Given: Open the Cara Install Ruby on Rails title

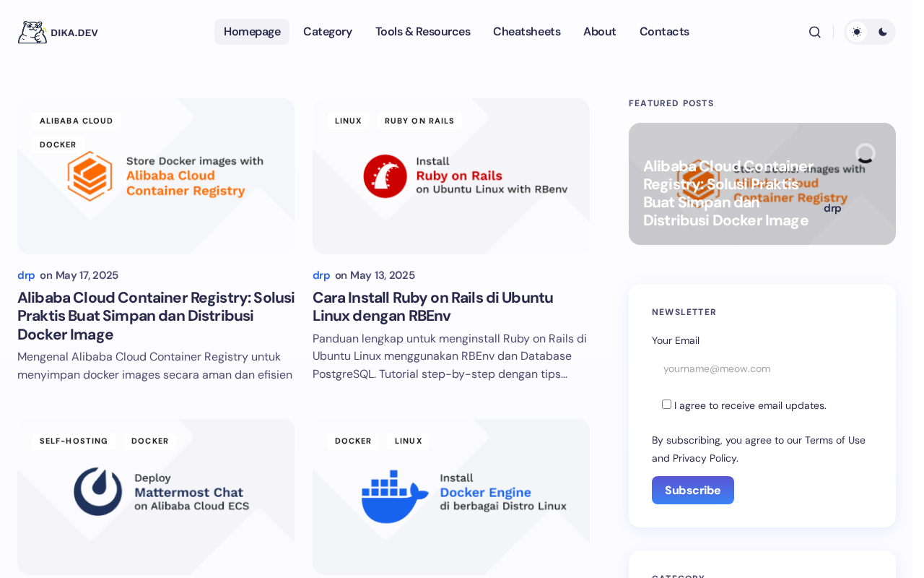Looking at the screenshot, I should [x=433, y=307].
